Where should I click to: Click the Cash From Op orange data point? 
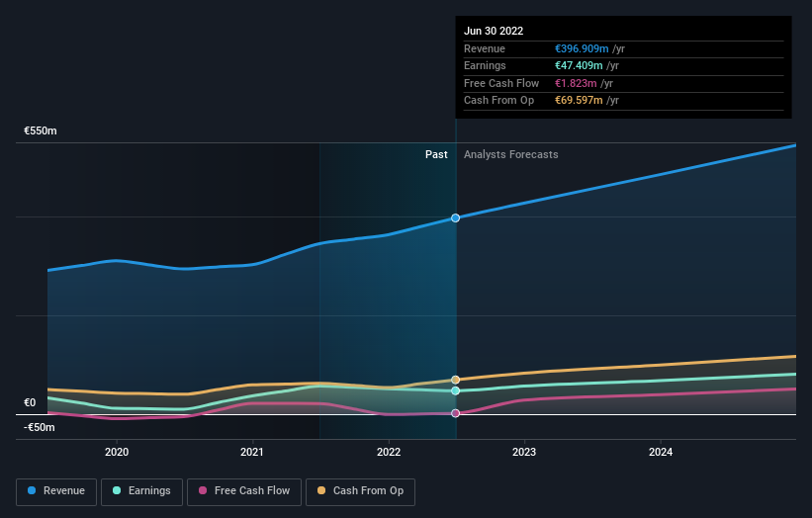pos(455,380)
